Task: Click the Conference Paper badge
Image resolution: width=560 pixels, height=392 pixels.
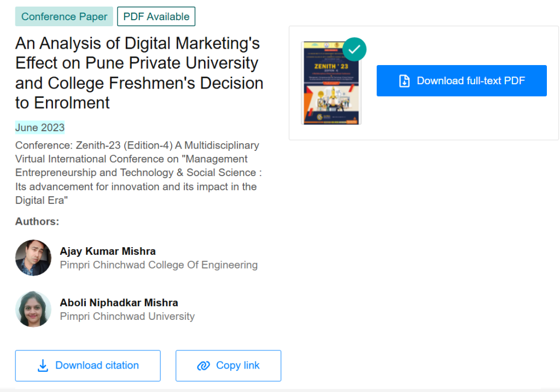Action: point(64,16)
